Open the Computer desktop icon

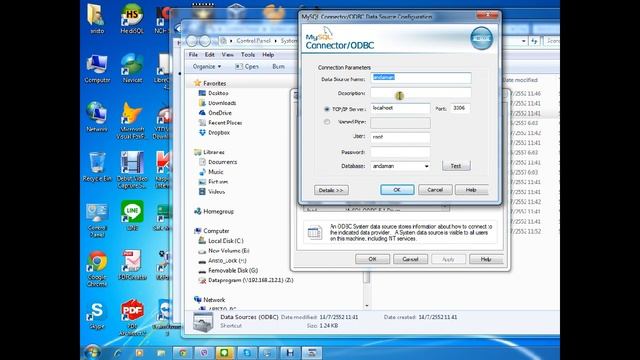(x=97, y=68)
